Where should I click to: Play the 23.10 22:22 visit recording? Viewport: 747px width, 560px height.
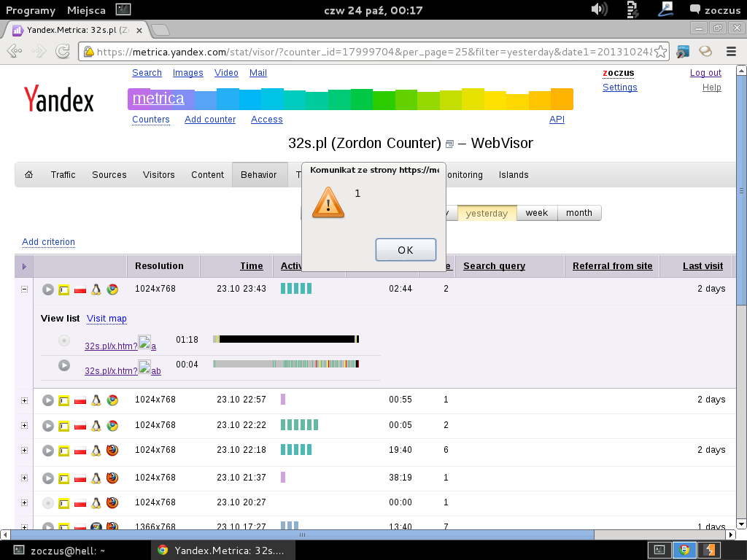click(x=47, y=426)
